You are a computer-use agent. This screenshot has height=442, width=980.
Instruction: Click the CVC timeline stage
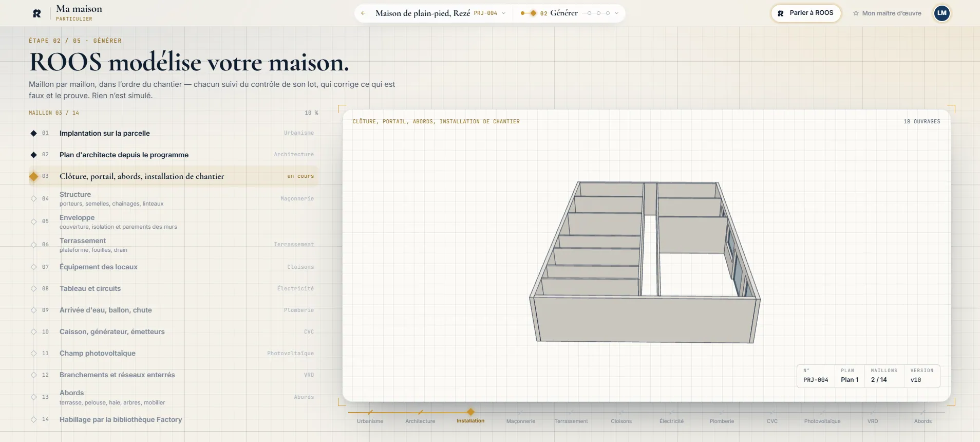point(772,417)
